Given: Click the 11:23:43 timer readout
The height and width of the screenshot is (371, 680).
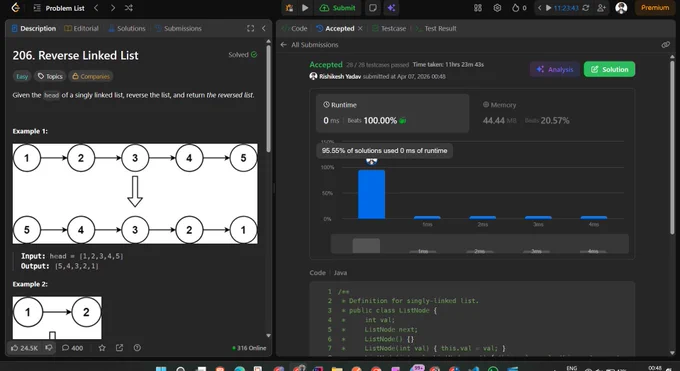Looking at the screenshot, I should (x=566, y=8).
